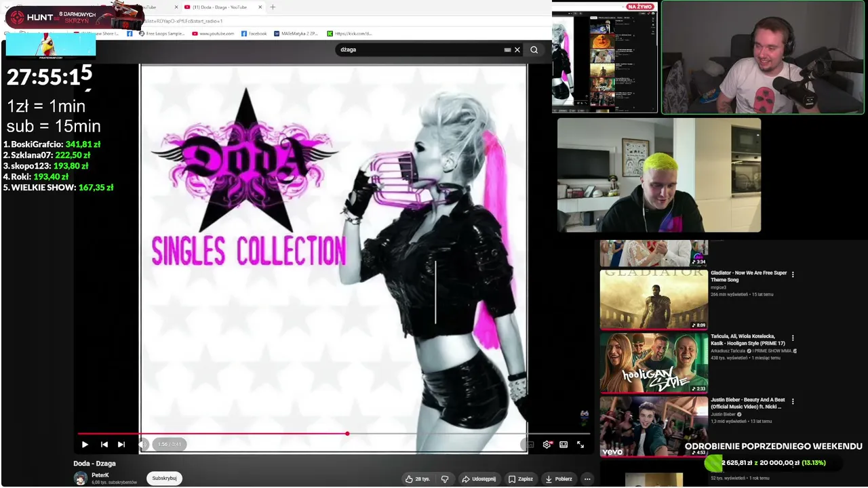Open more actions menu below video
The width and height of the screenshot is (868, 488).
coord(587,479)
